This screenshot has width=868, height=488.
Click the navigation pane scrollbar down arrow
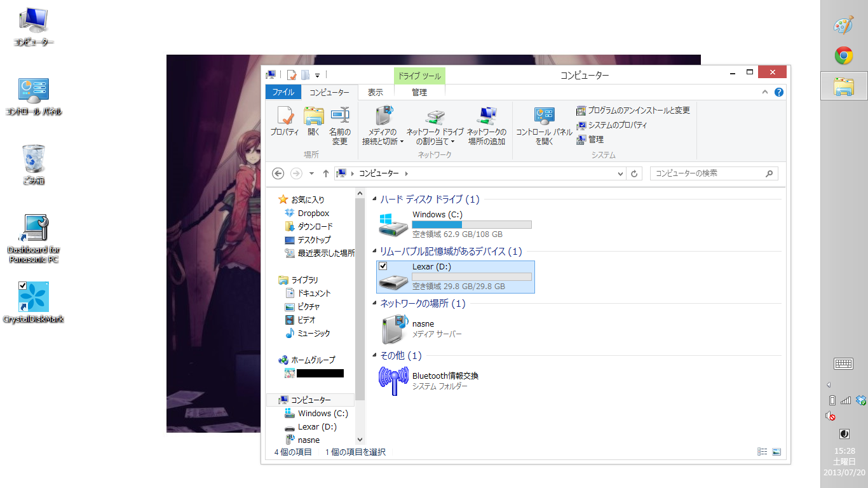pos(360,439)
